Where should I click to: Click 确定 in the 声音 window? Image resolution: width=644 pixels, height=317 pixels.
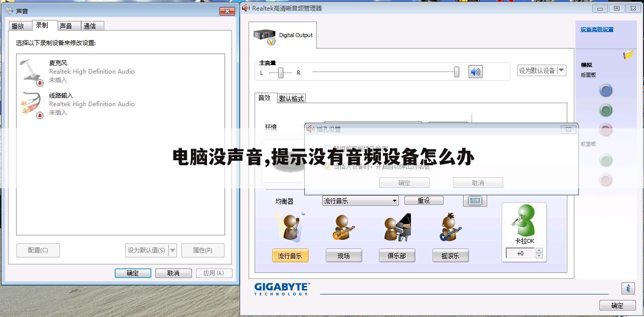[x=133, y=273]
